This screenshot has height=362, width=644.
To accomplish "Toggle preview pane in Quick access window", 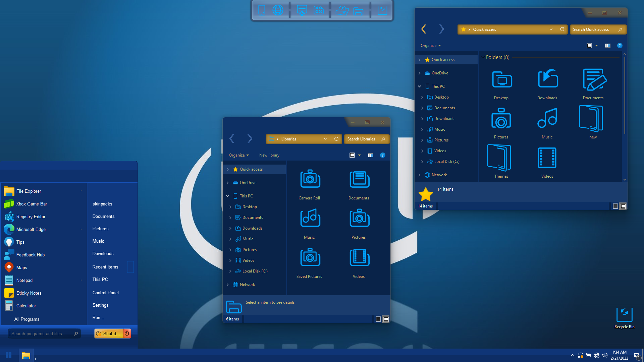I will click(x=607, y=46).
